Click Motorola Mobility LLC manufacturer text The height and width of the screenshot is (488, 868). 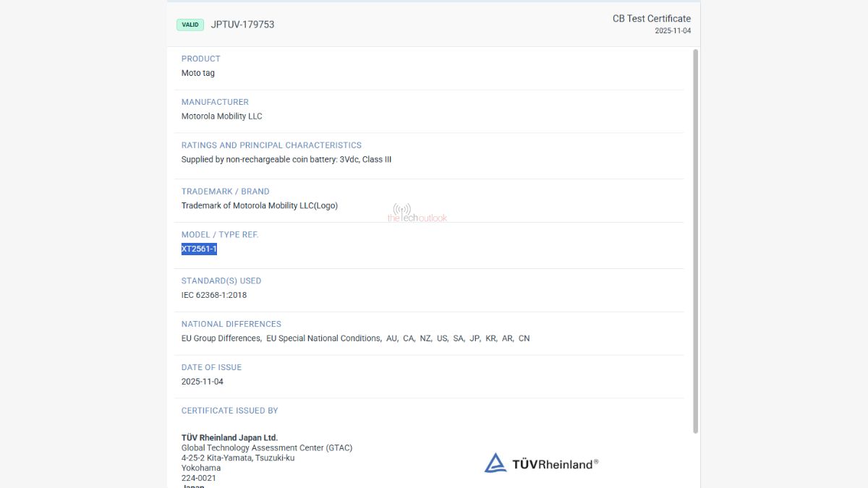221,116
